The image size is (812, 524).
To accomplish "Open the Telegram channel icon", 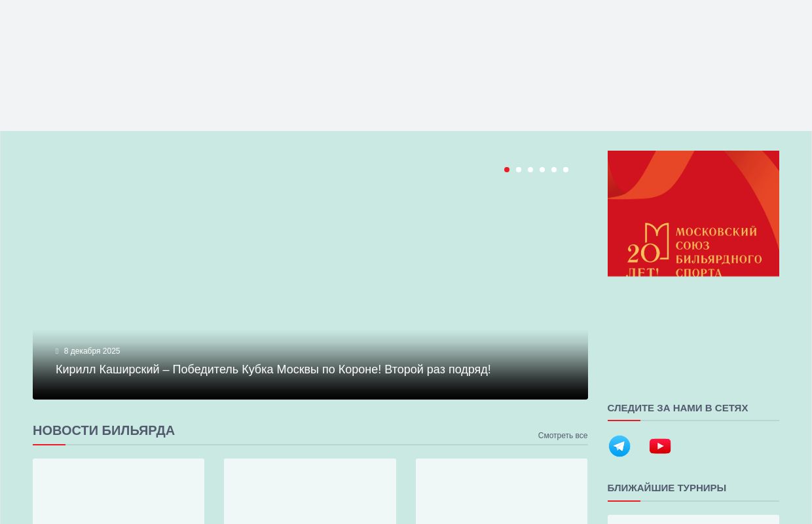I will (x=619, y=446).
